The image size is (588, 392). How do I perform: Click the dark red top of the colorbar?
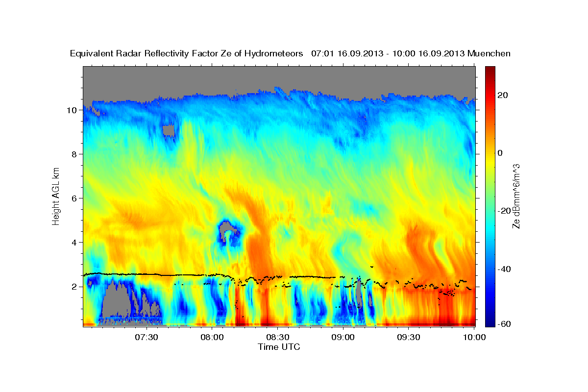pos(490,70)
